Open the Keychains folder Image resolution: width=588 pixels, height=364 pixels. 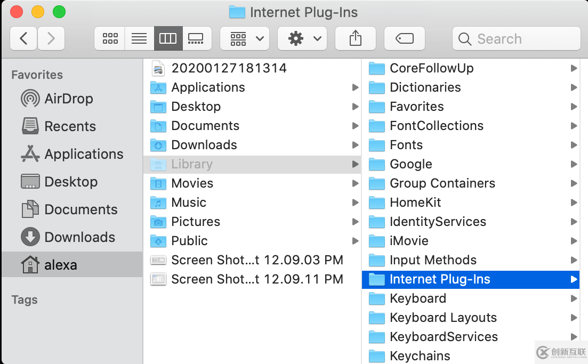coord(420,355)
